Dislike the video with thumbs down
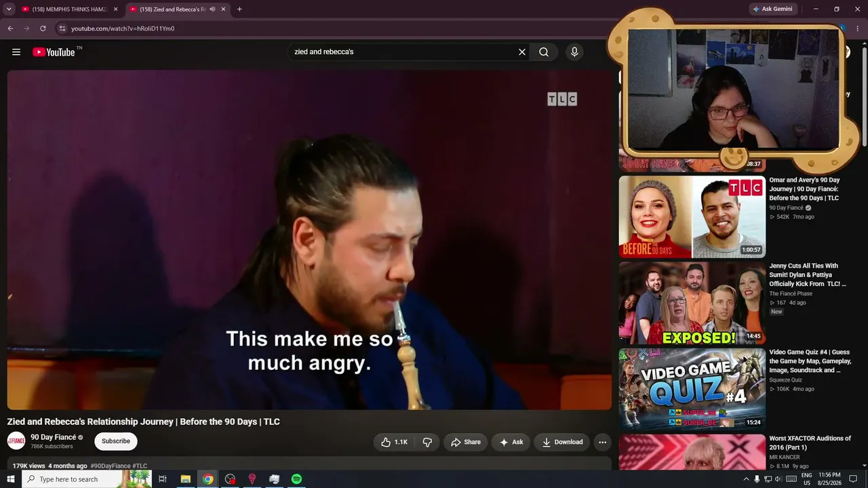Screen dimensions: 868x488 pos(427,442)
